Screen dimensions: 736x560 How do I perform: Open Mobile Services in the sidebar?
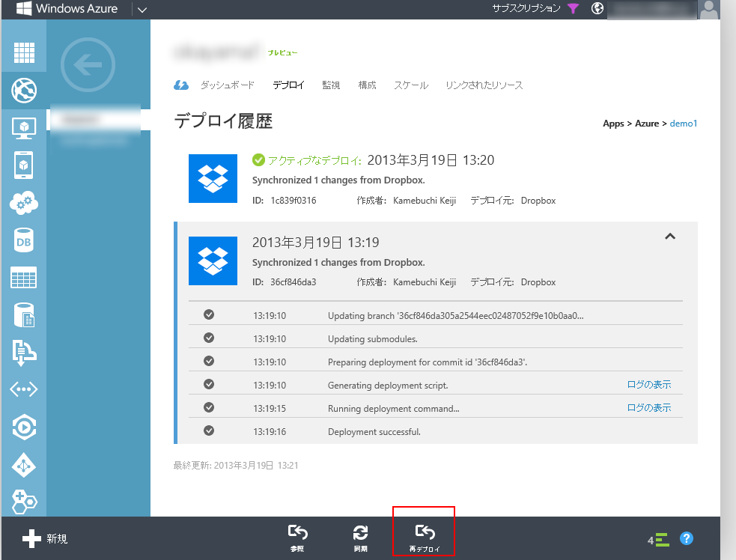24,165
